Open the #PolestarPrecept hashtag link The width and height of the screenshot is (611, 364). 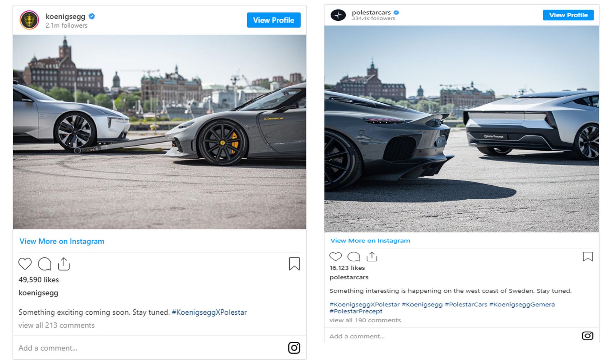pyautogui.click(x=356, y=311)
